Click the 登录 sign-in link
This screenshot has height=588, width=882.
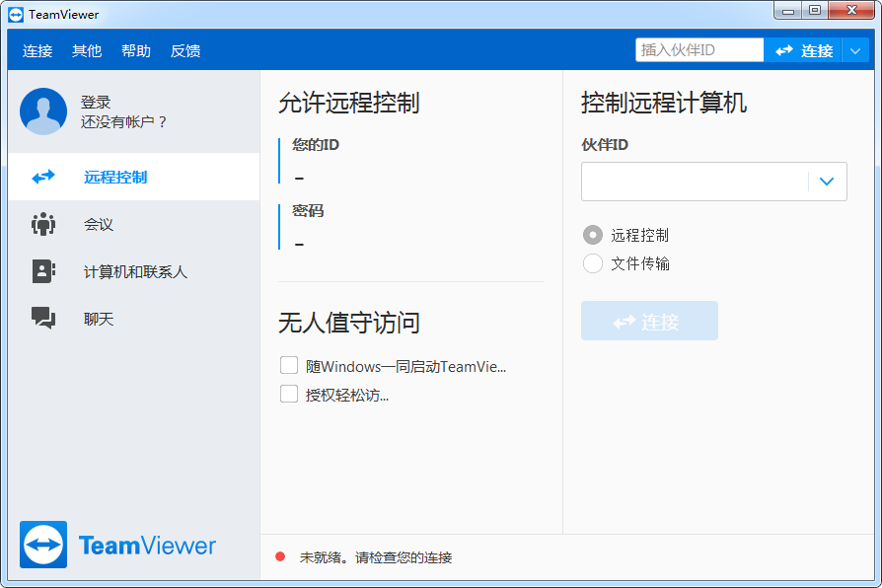[96, 102]
